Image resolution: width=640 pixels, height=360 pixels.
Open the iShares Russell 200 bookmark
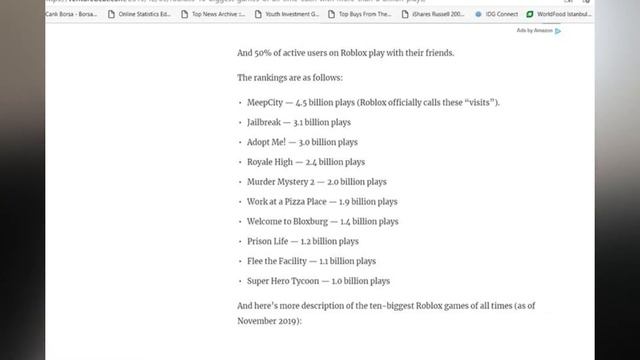pos(433,14)
